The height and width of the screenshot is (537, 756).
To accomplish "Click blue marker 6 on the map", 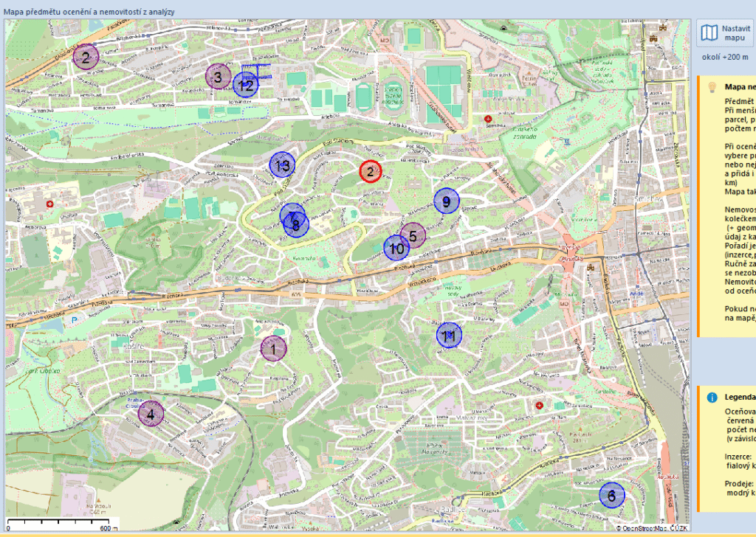I will [x=612, y=495].
